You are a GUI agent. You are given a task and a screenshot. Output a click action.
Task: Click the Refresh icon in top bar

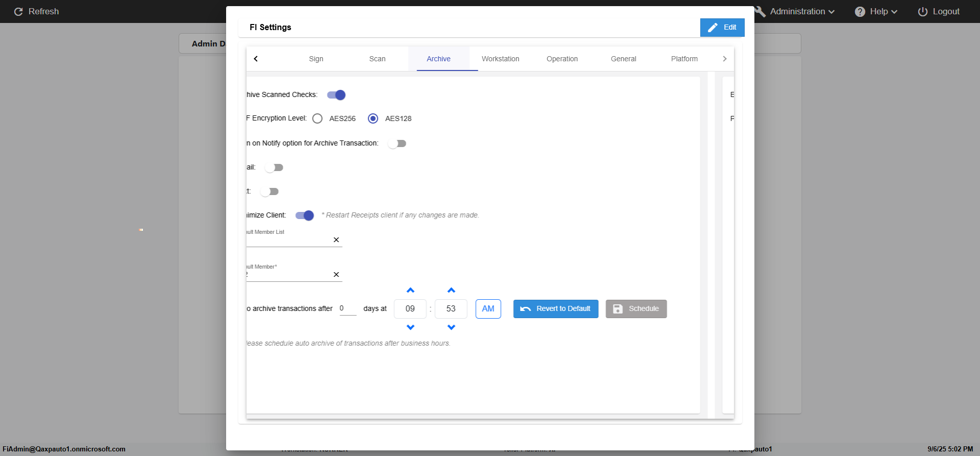tap(18, 12)
